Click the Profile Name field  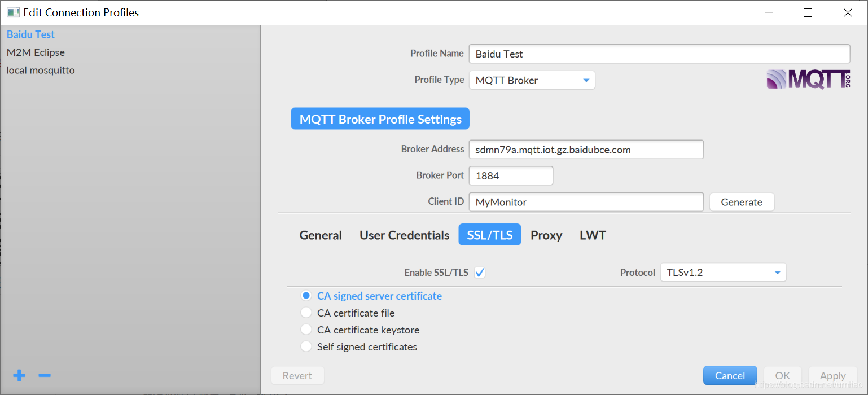pyautogui.click(x=659, y=54)
